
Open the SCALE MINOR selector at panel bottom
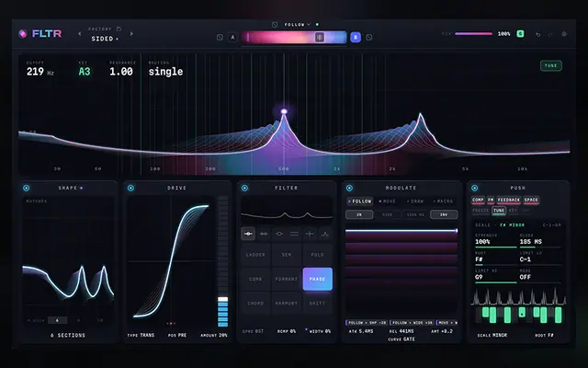[x=492, y=335]
